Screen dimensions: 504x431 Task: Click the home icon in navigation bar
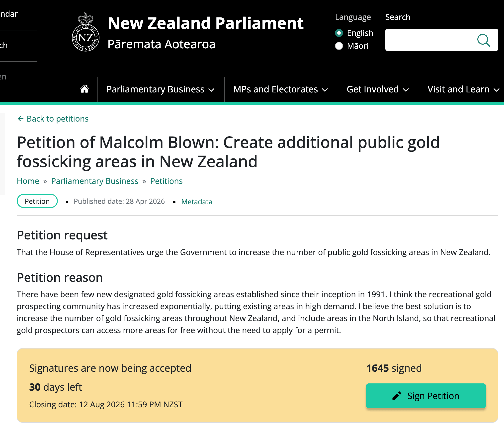pos(84,89)
